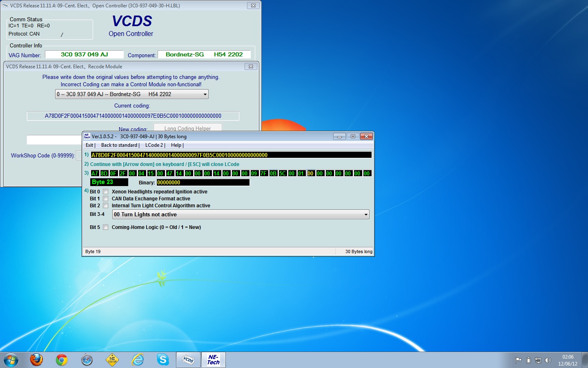Enable Coming-Home Logic Bit 5 checkbox
The height and width of the screenshot is (368, 588).
(106, 227)
